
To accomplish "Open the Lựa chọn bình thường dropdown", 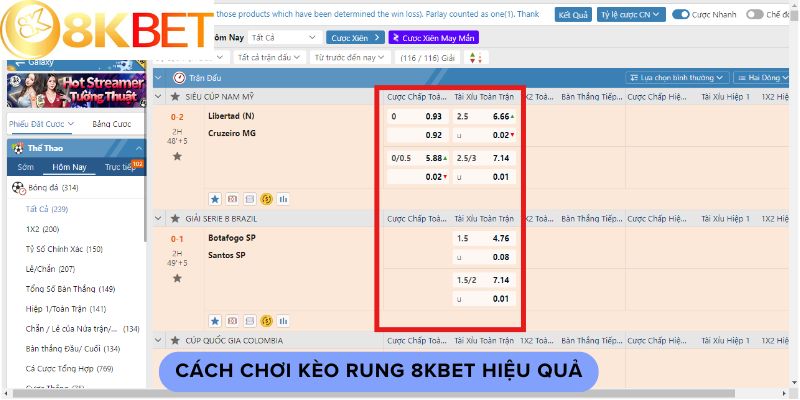I will click(x=677, y=78).
